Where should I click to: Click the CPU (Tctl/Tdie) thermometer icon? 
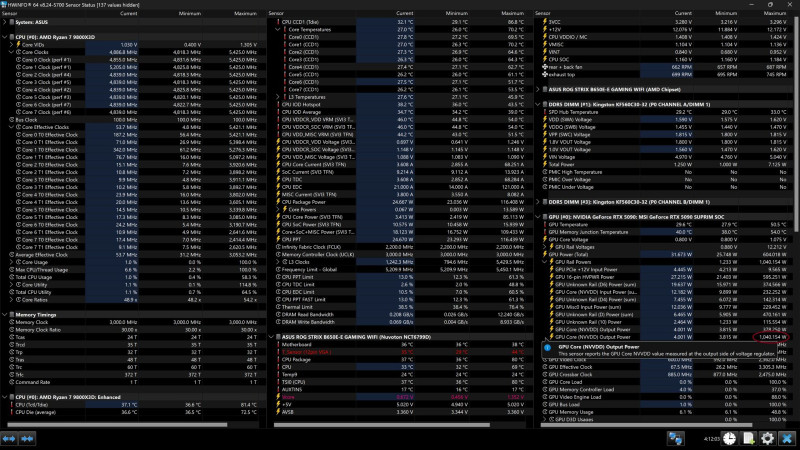[x=12, y=405]
